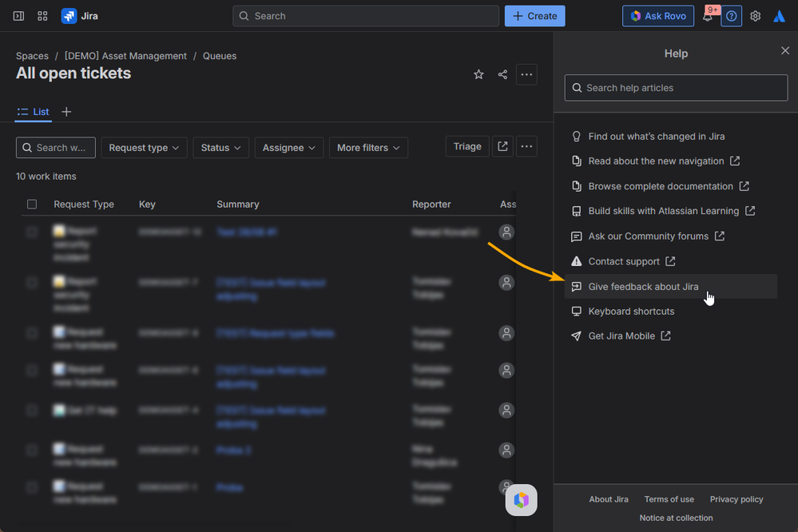This screenshot has width=798, height=532.
Task: Open Ask Rovo
Action: pos(658,16)
